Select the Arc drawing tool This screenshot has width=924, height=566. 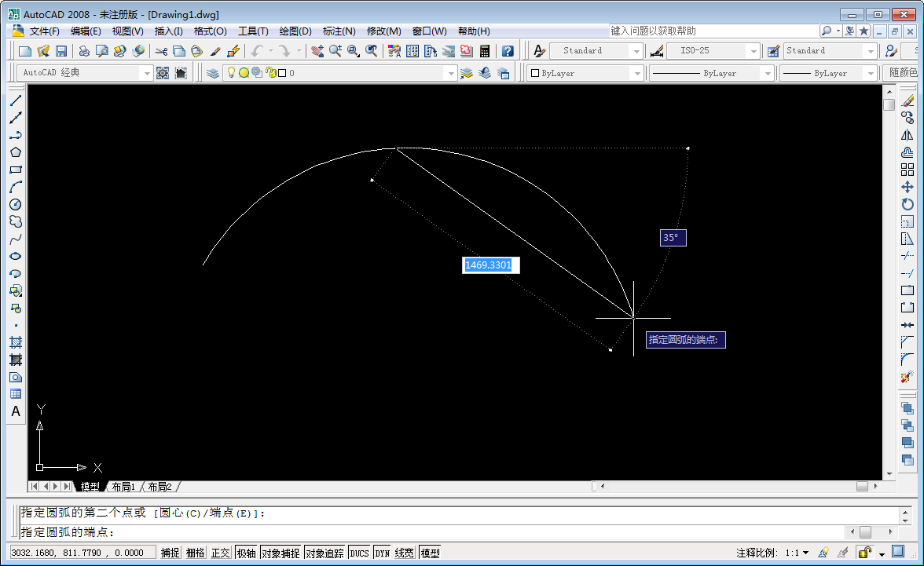click(x=15, y=188)
